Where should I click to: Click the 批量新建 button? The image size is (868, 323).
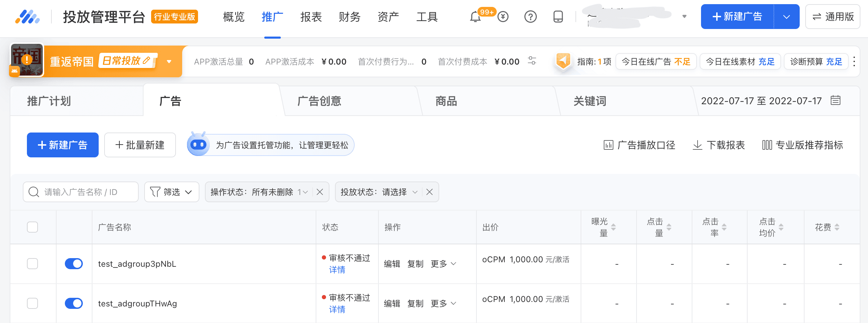(140, 145)
